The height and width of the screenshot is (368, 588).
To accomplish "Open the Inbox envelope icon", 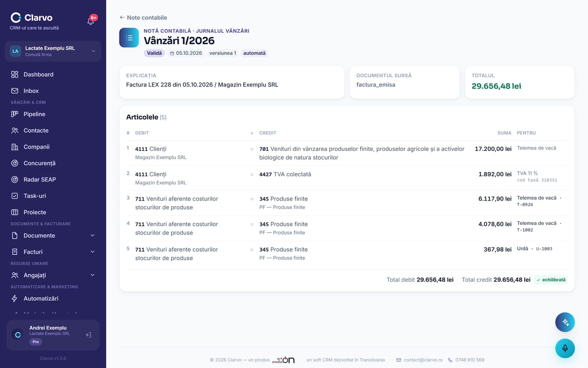I will (x=15, y=91).
